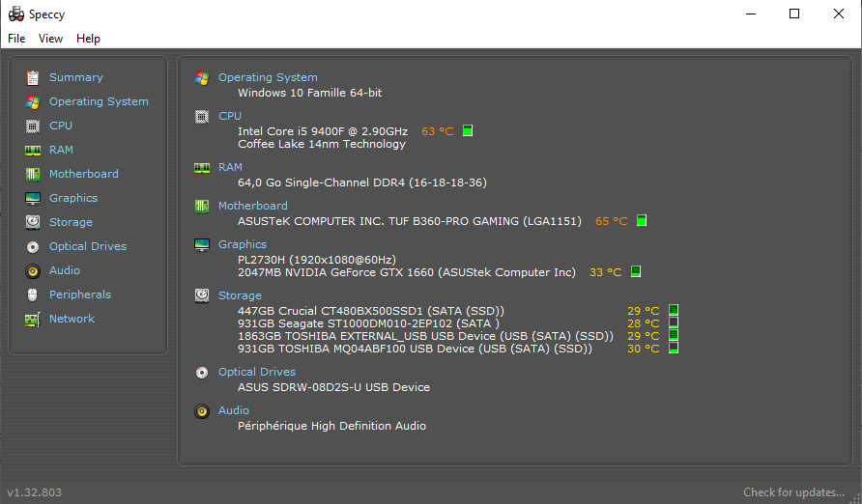Open the File menu

click(x=16, y=39)
